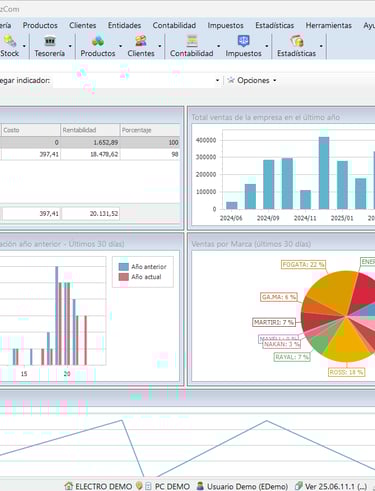The width and height of the screenshot is (375, 491).
Task: Open the Estadísticas menu
Action: pos(275,25)
